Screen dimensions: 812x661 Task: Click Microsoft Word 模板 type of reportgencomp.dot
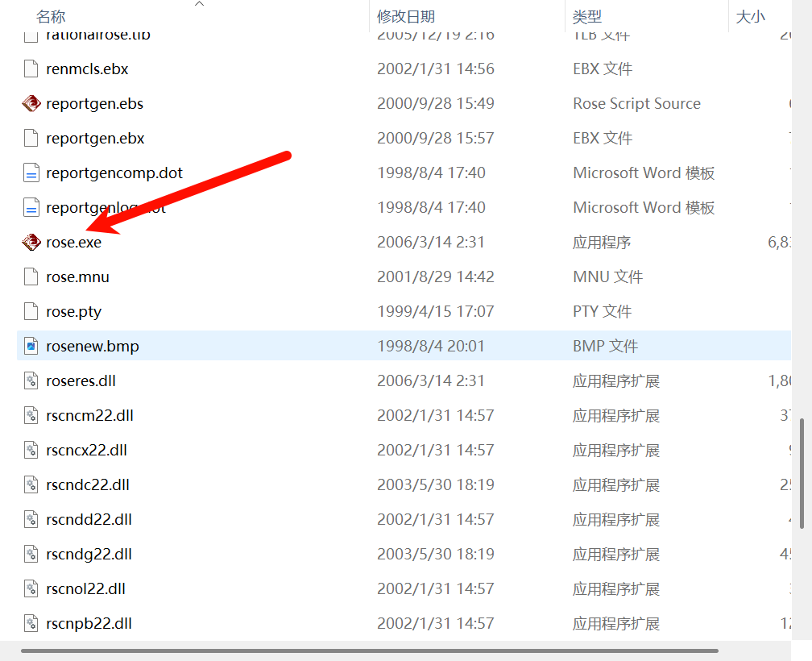pos(644,173)
